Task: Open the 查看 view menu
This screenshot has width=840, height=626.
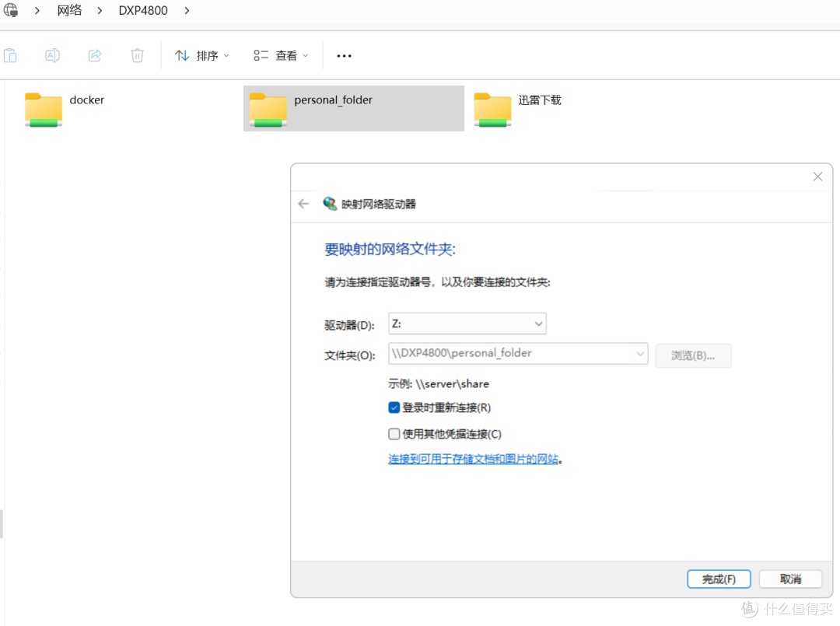Action: pos(281,56)
